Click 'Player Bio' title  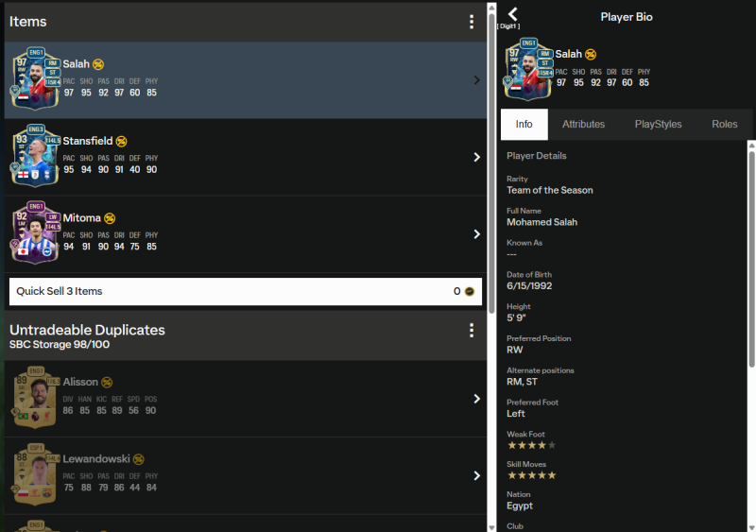point(627,17)
